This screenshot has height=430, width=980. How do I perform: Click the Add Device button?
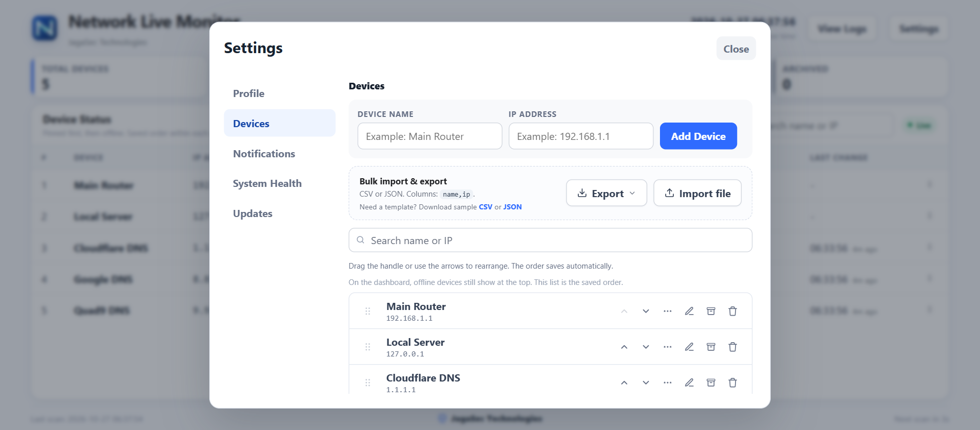(x=698, y=136)
